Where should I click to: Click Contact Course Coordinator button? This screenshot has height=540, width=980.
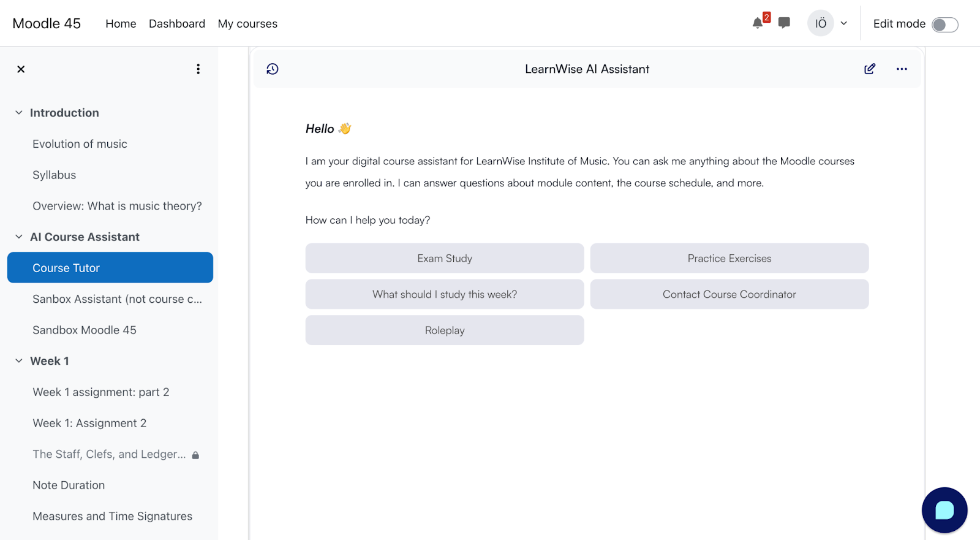coord(729,294)
